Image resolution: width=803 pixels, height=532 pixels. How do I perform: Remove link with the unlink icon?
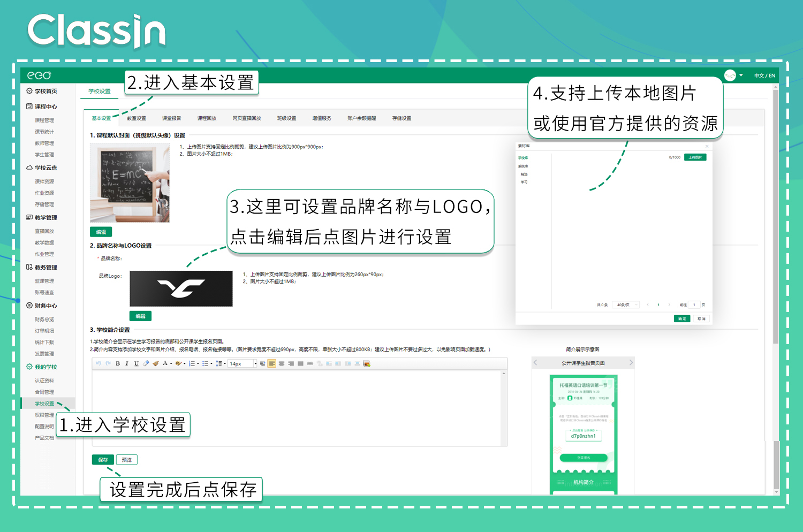click(320, 363)
